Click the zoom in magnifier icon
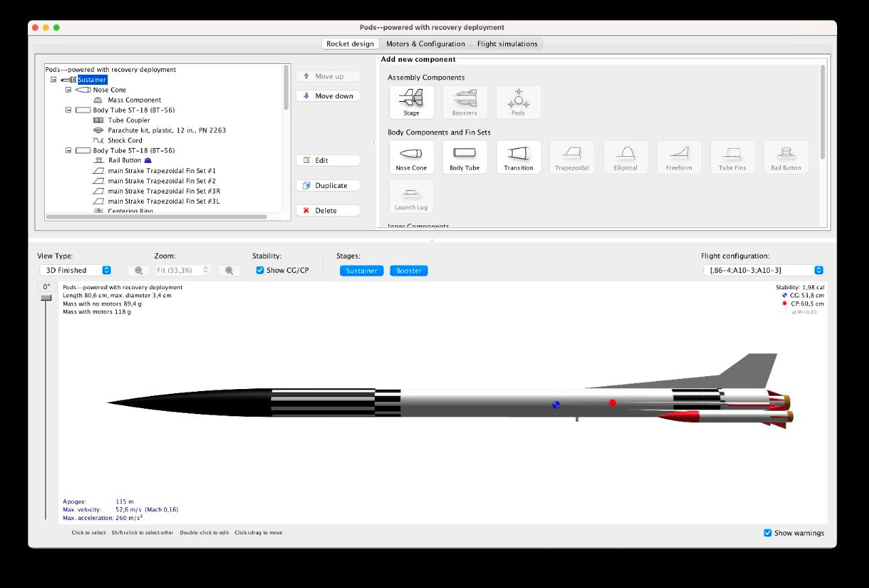Image resolution: width=869 pixels, height=588 pixels. tap(229, 270)
